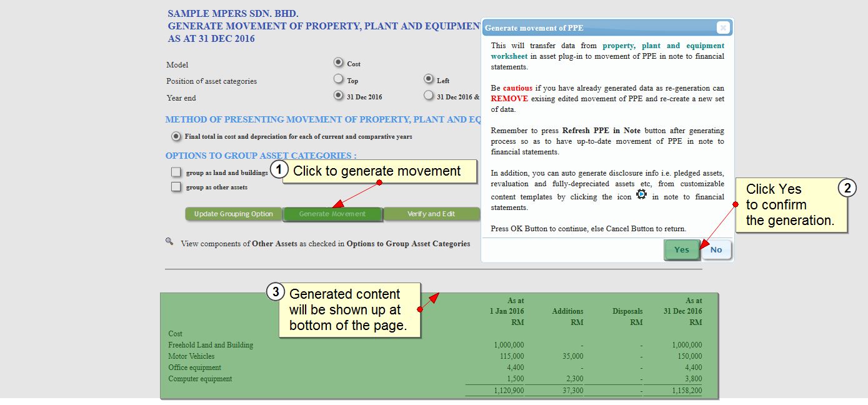Image resolution: width=868 pixels, height=405 pixels.
Task: Open Verify and Edit
Action: point(431,214)
